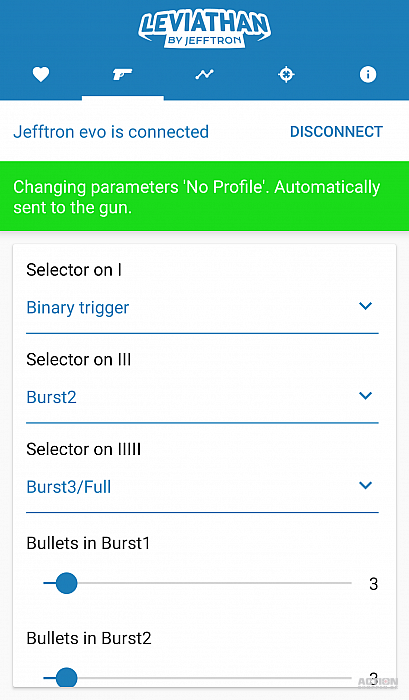Click the Bullets in Burst2 slider handle
The width and height of the screenshot is (409, 700).
point(67,678)
